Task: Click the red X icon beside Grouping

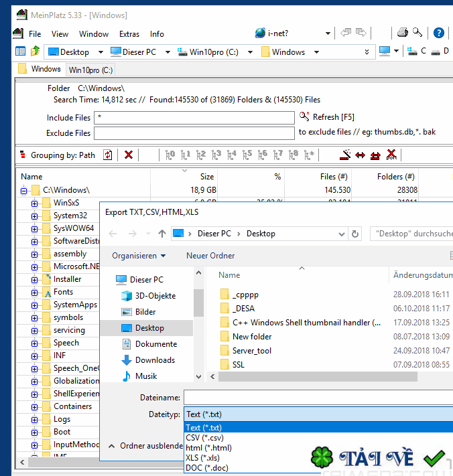Action: pyautogui.click(x=129, y=155)
